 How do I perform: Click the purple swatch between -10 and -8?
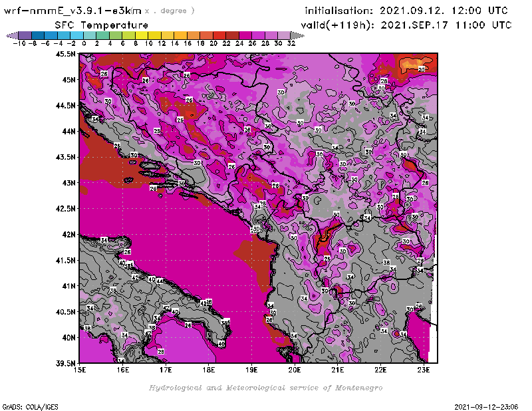point(25,35)
